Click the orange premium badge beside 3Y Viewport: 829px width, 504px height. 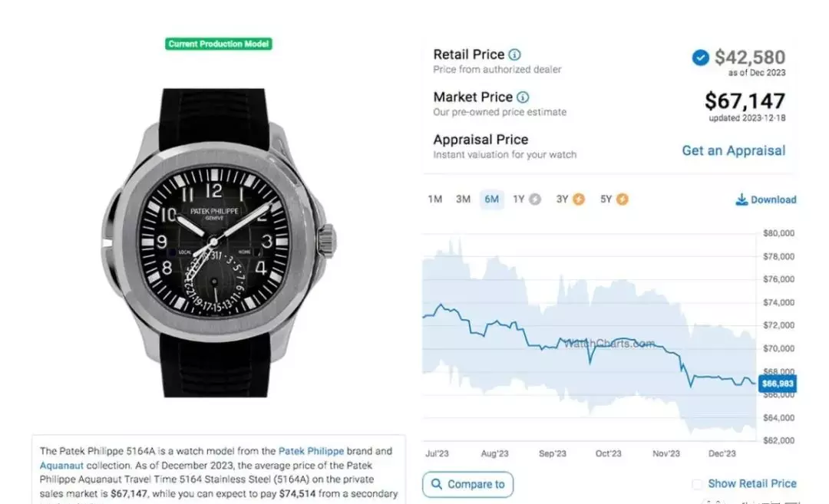[x=579, y=199]
